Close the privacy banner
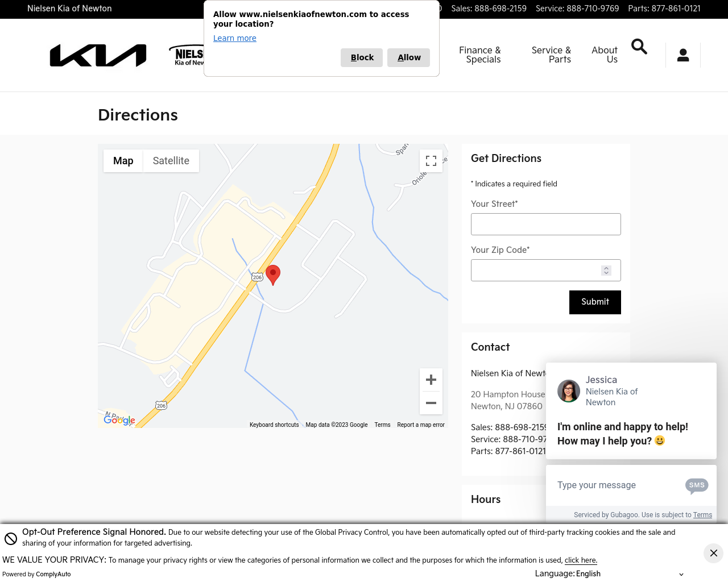The width and height of the screenshot is (728, 582). coord(713,553)
